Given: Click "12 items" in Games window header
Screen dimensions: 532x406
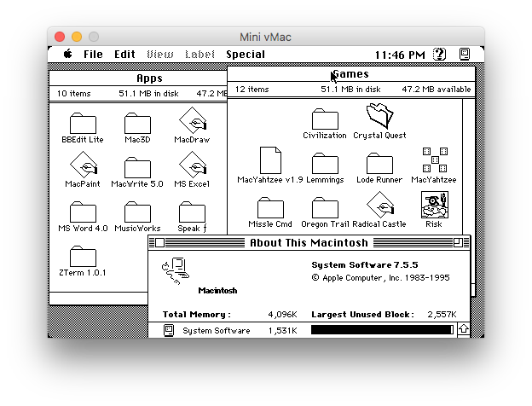Looking at the screenshot, I should click(x=252, y=90).
